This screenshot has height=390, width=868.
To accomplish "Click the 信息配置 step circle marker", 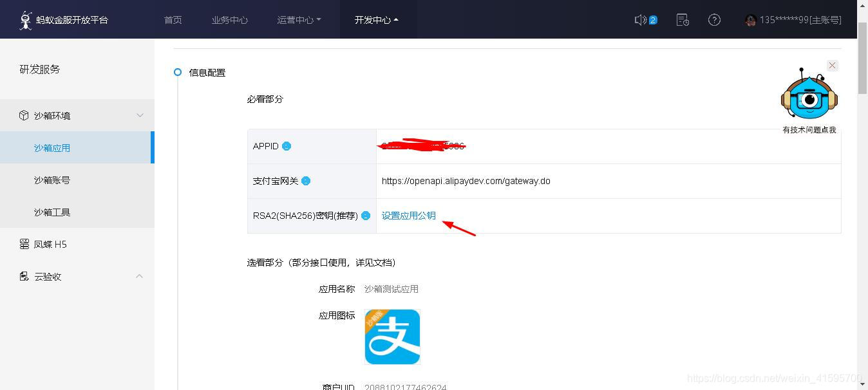I will (x=178, y=72).
